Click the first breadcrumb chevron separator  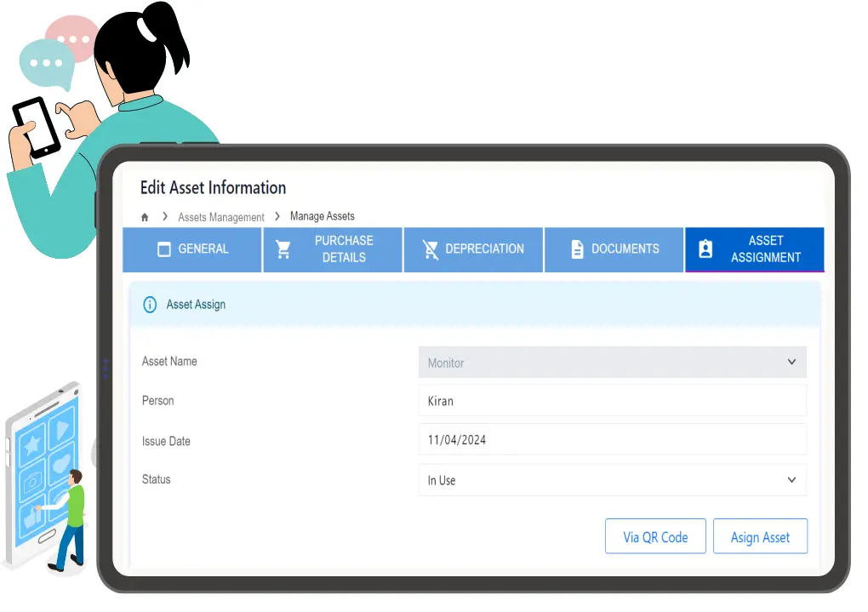pyautogui.click(x=165, y=216)
